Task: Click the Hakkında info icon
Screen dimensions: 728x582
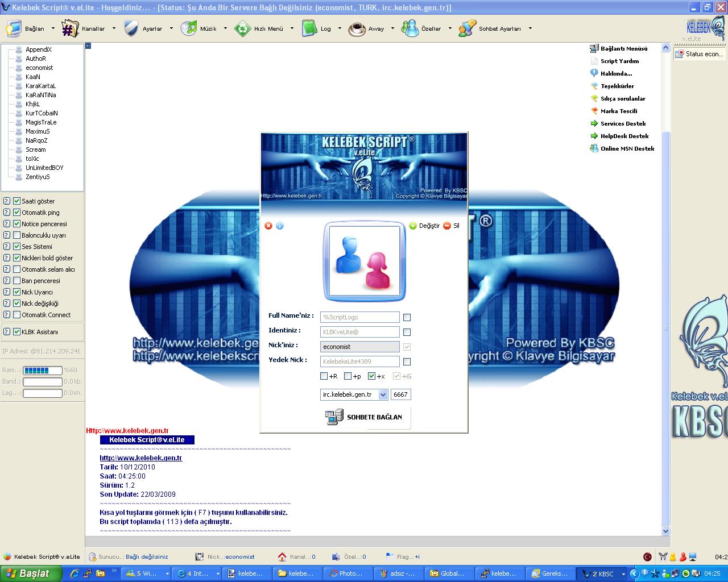Action: (594, 73)
